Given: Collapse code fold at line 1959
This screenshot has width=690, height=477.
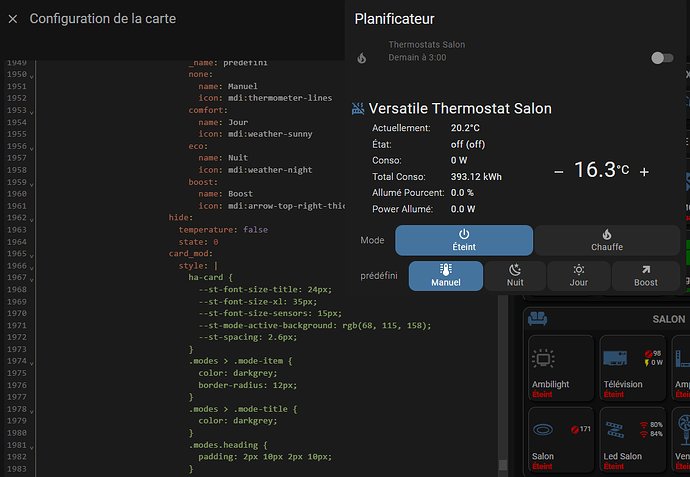Looking at the screenshot, I should (x=32, y=183).
